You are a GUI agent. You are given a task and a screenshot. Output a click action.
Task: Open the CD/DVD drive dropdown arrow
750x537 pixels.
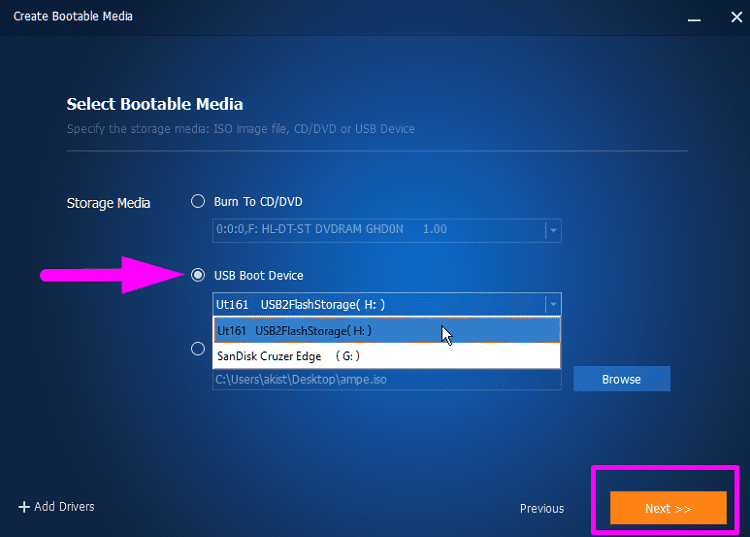tap(553, 230)
